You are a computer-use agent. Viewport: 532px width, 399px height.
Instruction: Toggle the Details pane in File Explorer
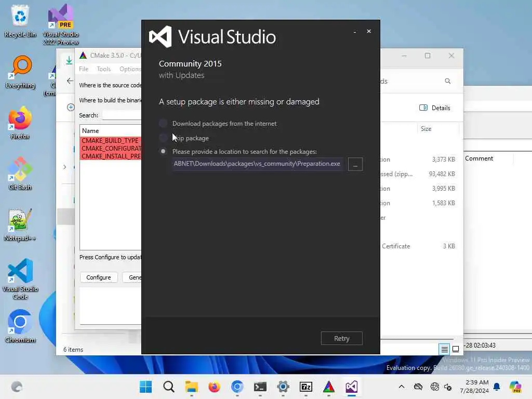pyautogui.click(x=435, y=108)
